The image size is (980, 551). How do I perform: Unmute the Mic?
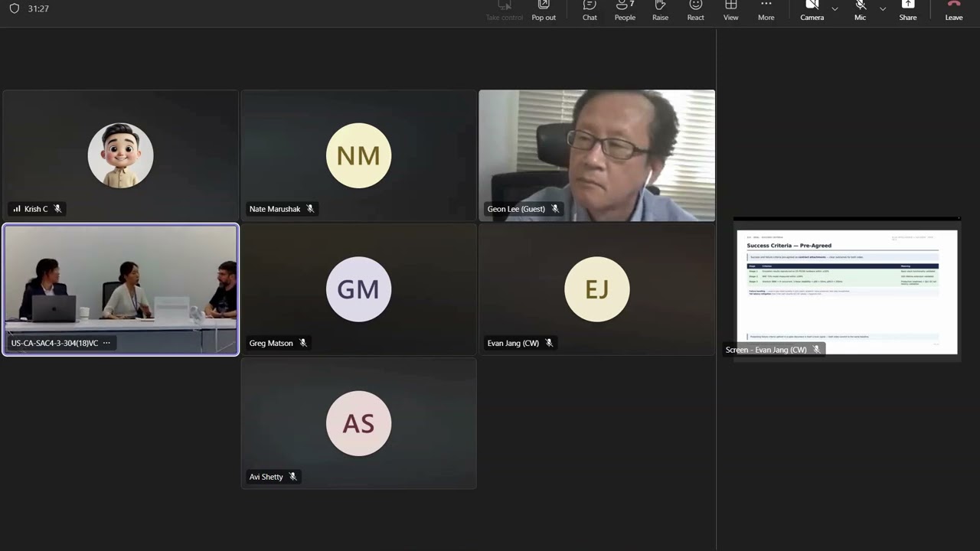(861, 11)
